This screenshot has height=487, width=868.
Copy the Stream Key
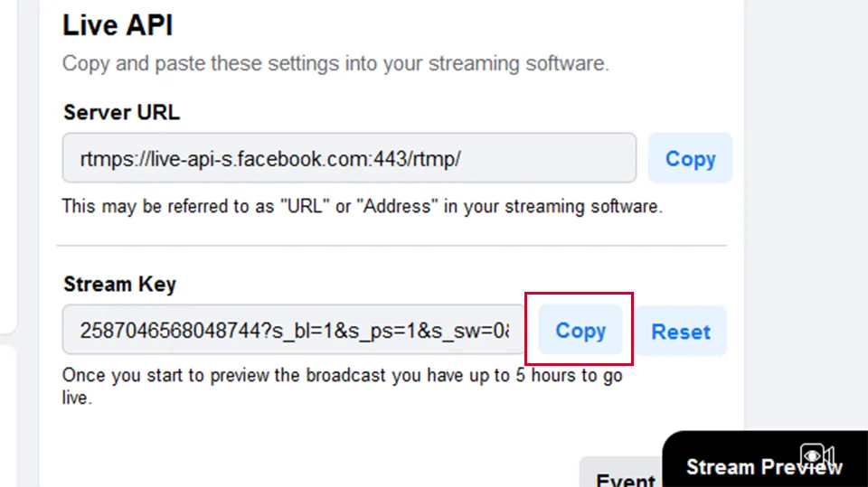pyautogui.click(x=580, y=331)
